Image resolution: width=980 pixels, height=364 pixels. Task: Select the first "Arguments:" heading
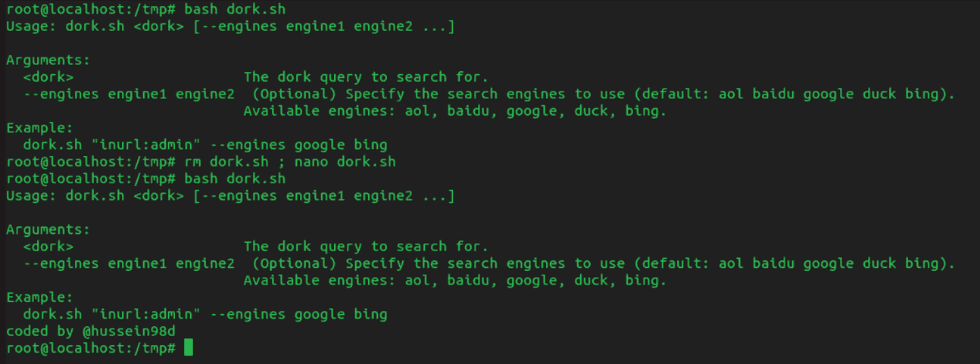click(x=48, y=60)
